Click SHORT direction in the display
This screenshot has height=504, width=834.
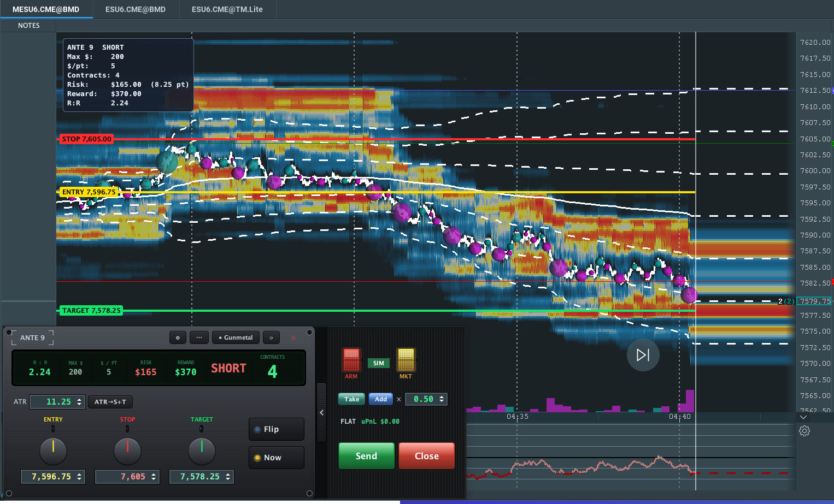click(228, 369)
